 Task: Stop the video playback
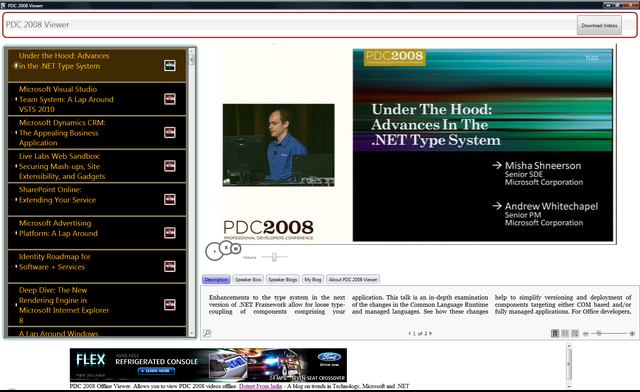[x=236, y=248]
